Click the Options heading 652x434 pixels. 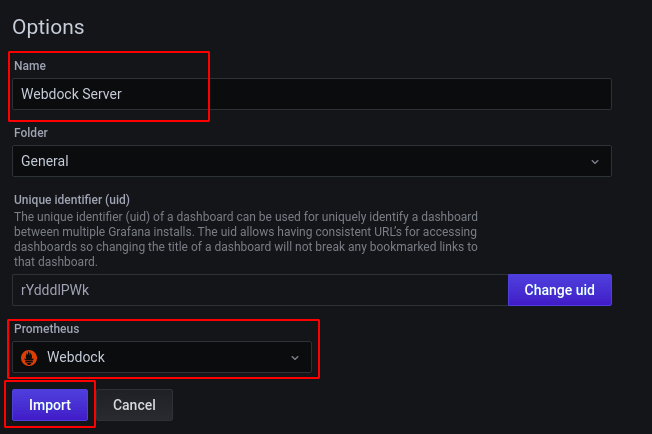pos(48,27)
